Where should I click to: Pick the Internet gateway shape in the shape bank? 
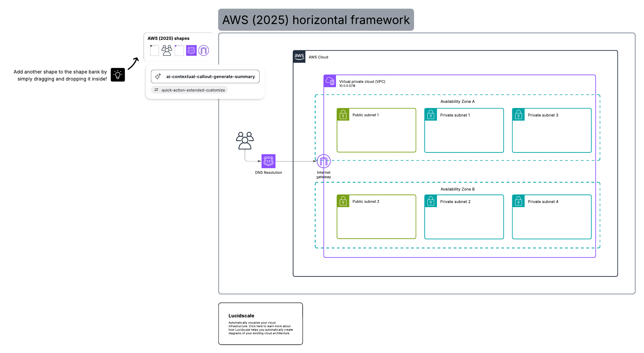[204, 50]
